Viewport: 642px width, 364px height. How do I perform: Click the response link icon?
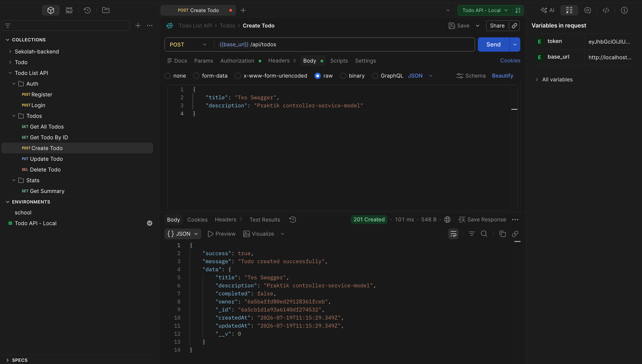[515, 234]
